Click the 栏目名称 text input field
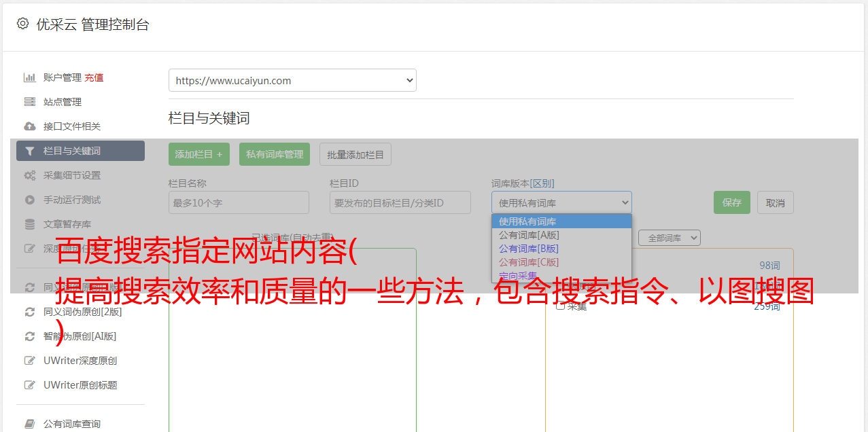Image resolution: width=868 pixels, height=432 pixels. tap(239, 202)
